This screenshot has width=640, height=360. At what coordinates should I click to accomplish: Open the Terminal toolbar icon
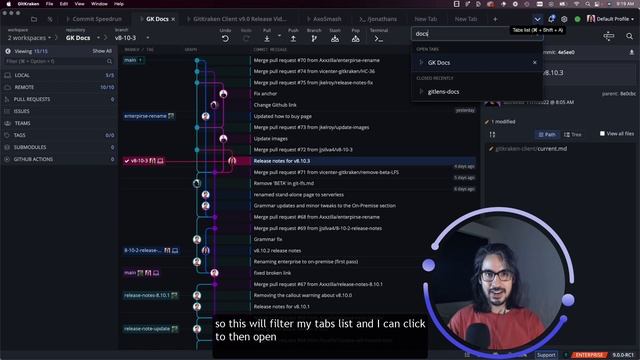[x=379, y=38]
